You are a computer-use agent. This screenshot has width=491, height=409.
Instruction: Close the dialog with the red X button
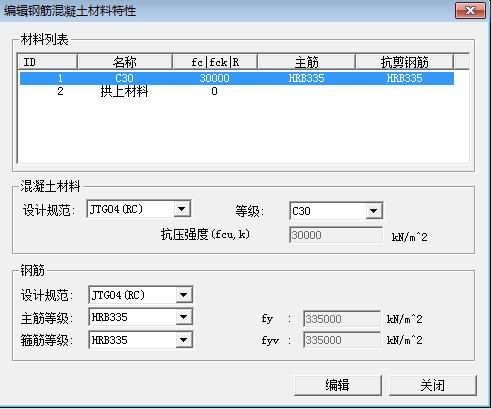tap(470, 11)
